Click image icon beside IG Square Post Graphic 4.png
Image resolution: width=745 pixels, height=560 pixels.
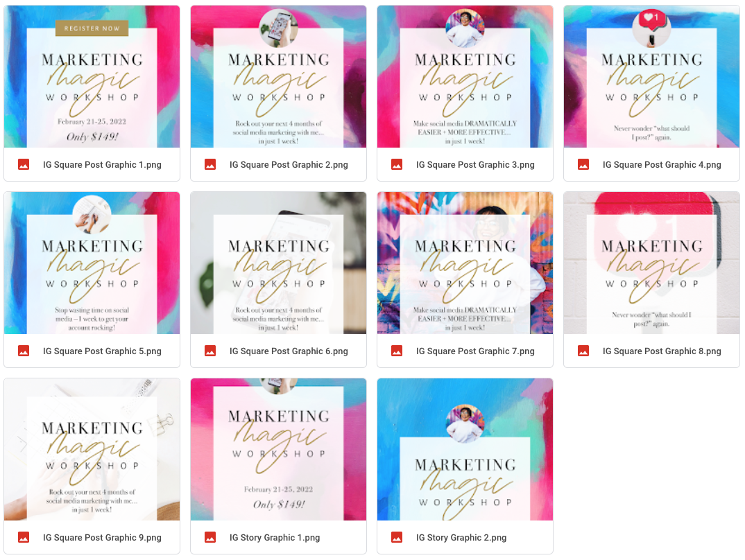coord(583,165)
